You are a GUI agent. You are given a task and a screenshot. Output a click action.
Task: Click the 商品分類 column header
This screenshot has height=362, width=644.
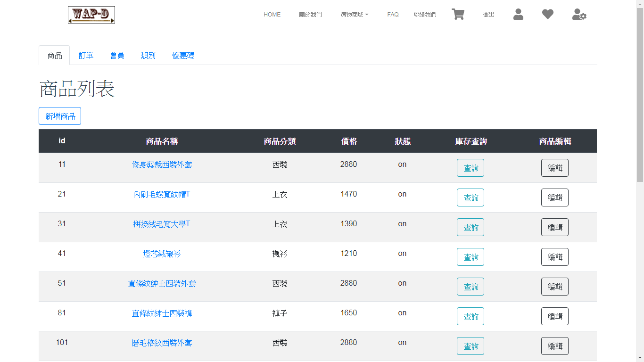[x=280, y=141]
